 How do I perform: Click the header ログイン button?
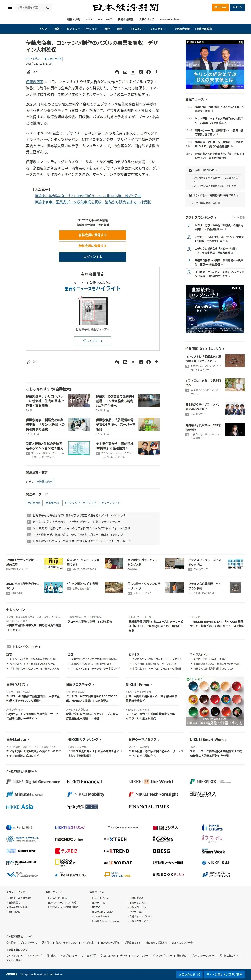click(x=238, y=7)
